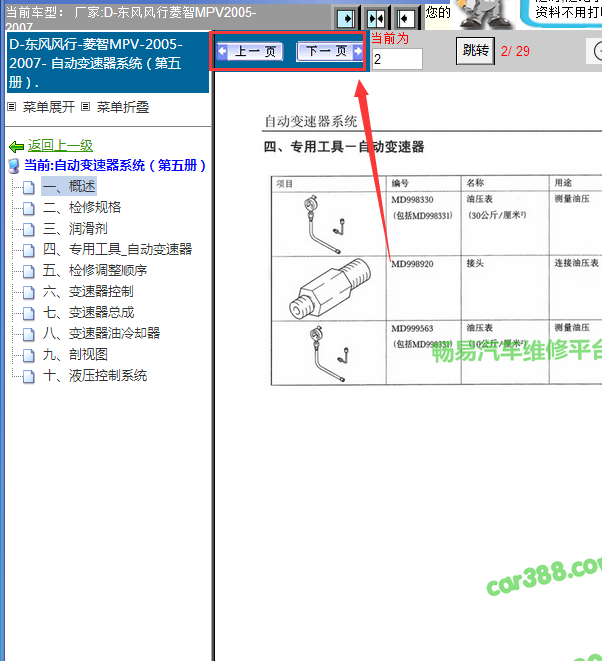602x661 pixels.
Task: Click the blue manual title header
Action: tap(108, 63)
